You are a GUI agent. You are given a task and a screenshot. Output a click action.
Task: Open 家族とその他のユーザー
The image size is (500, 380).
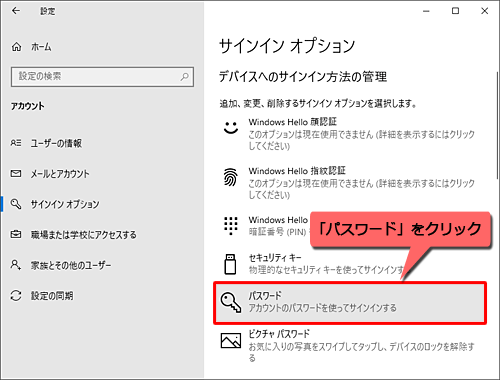point(102,265)
